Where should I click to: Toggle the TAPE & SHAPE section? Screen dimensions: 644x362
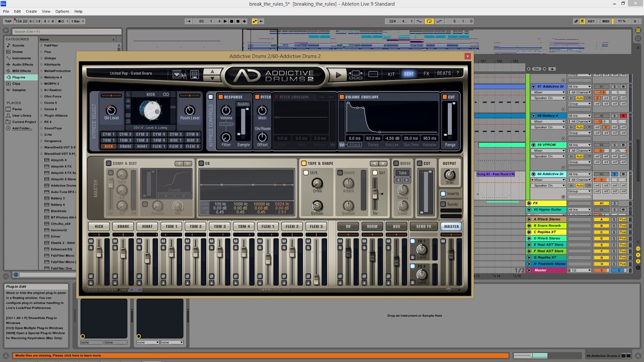pyautogui.click(x=303, y=163)
